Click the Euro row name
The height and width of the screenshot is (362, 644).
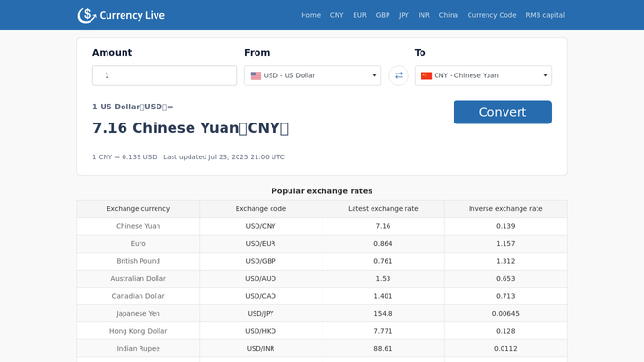coord(138,244)
